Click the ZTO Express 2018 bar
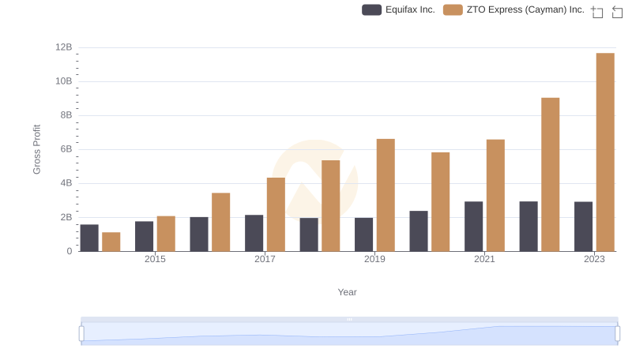This screenshot has width=632, height=364. click(331, 206)
